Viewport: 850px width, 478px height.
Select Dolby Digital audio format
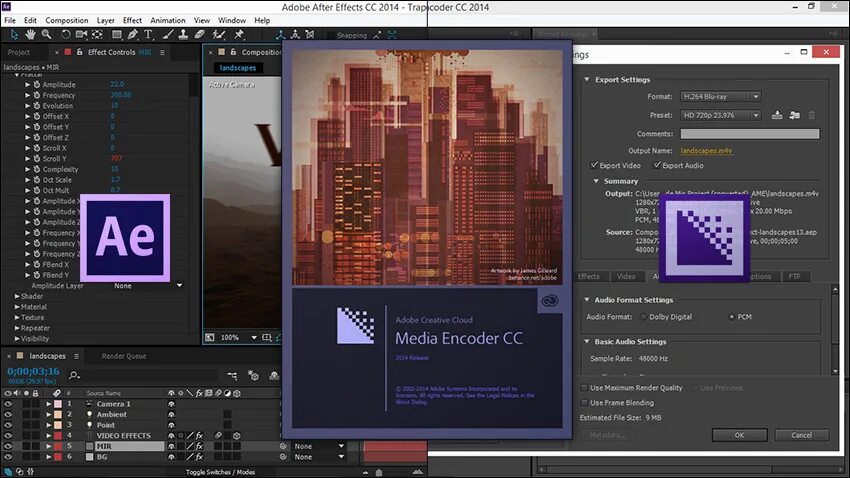643,317
